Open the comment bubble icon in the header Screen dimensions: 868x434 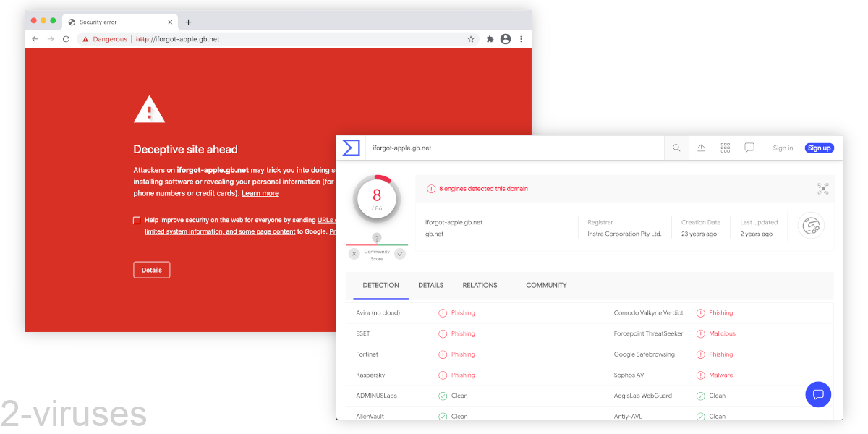pyautogui.click(x=749, y=148)
